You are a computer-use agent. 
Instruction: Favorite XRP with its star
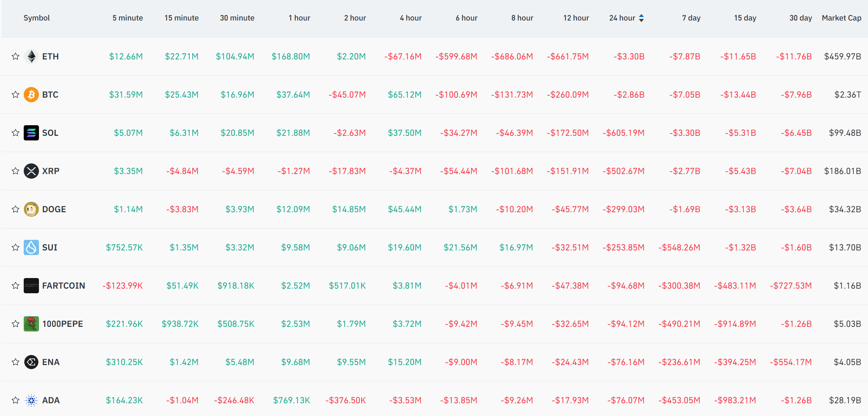[15, 171]
